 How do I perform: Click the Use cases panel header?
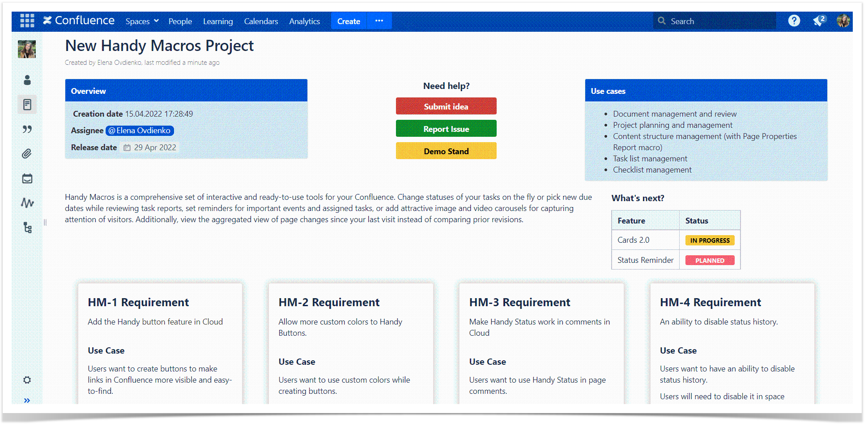pyautogui.click(x=706, y=91)
